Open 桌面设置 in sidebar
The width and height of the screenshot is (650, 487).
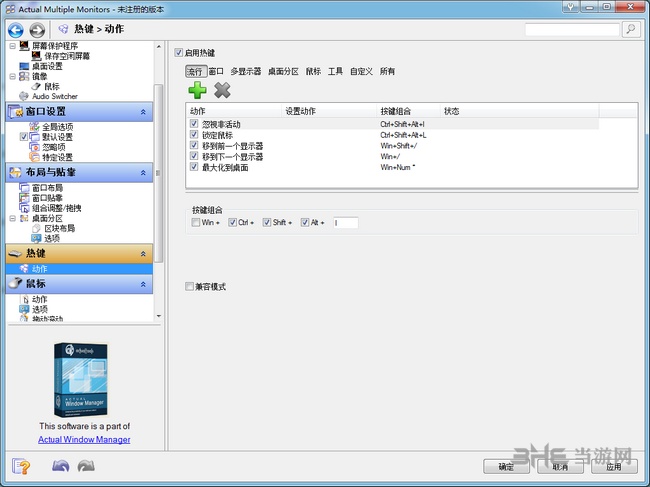(47, 66)
